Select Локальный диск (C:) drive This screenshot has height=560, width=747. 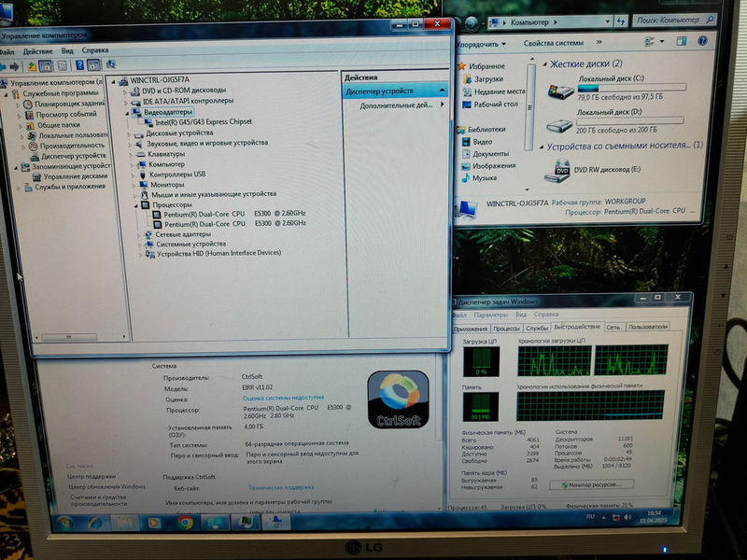[617, 88]
